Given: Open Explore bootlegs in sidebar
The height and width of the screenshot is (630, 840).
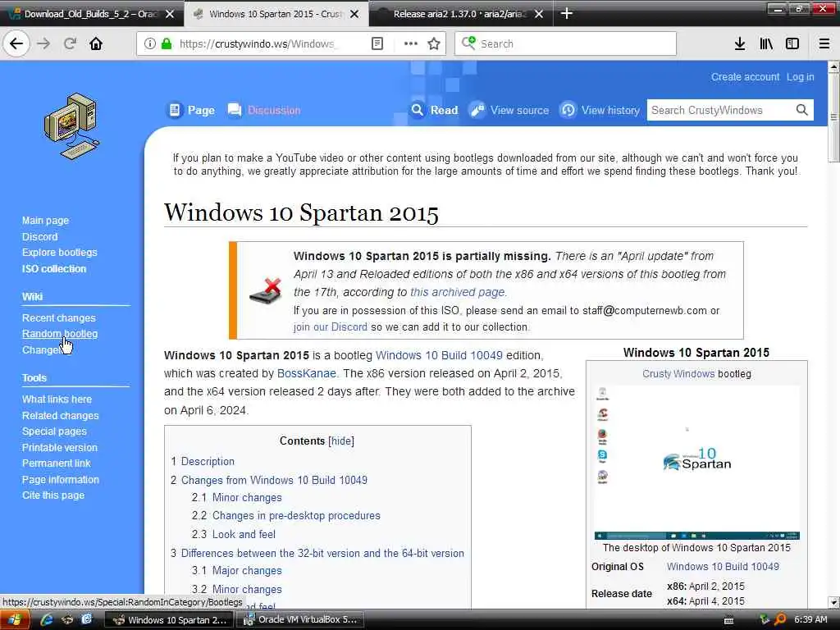Looking at the screenshot, I should tap(59, 253).
